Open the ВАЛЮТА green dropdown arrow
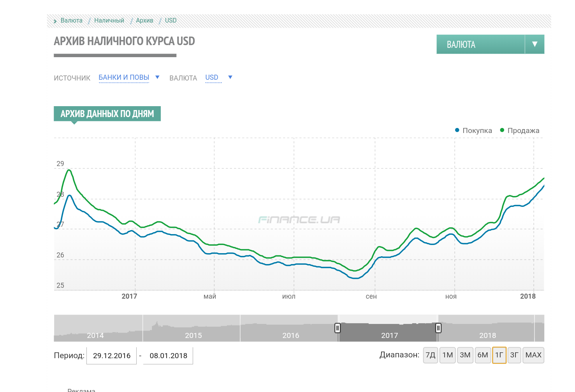The width and height of the screenshot is (575, 392). click(535, 44)
